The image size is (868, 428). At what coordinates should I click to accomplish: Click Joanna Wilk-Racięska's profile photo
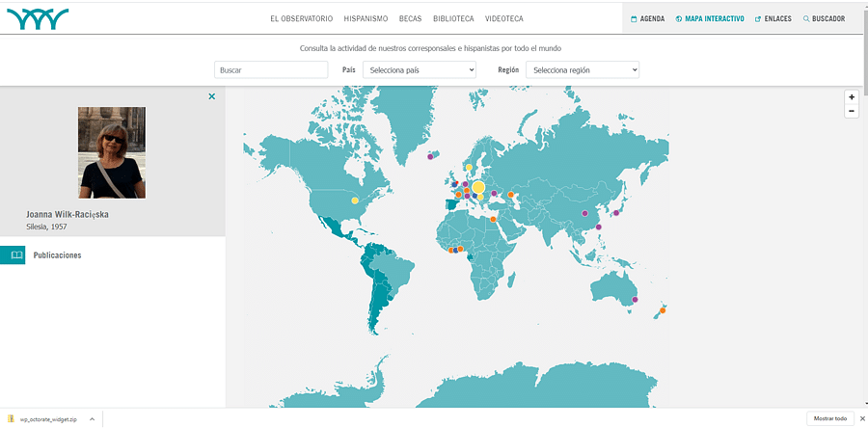[x=112, y=152]
